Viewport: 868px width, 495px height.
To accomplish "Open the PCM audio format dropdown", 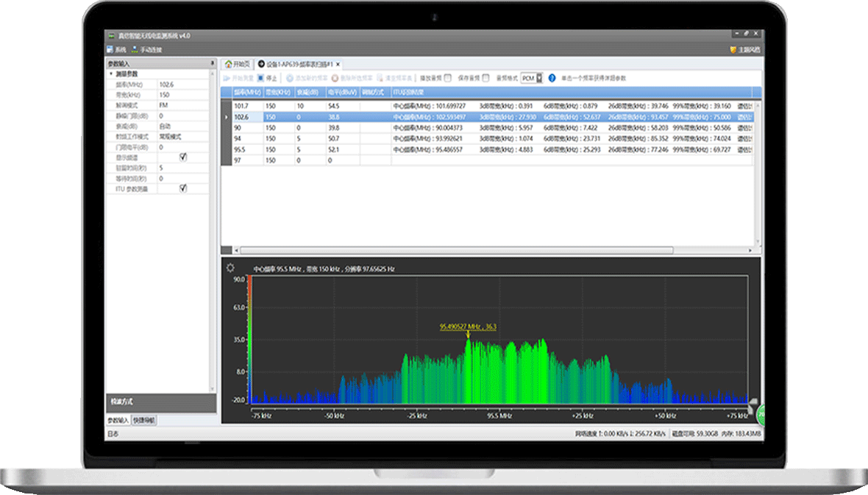I will click(539, 78).
